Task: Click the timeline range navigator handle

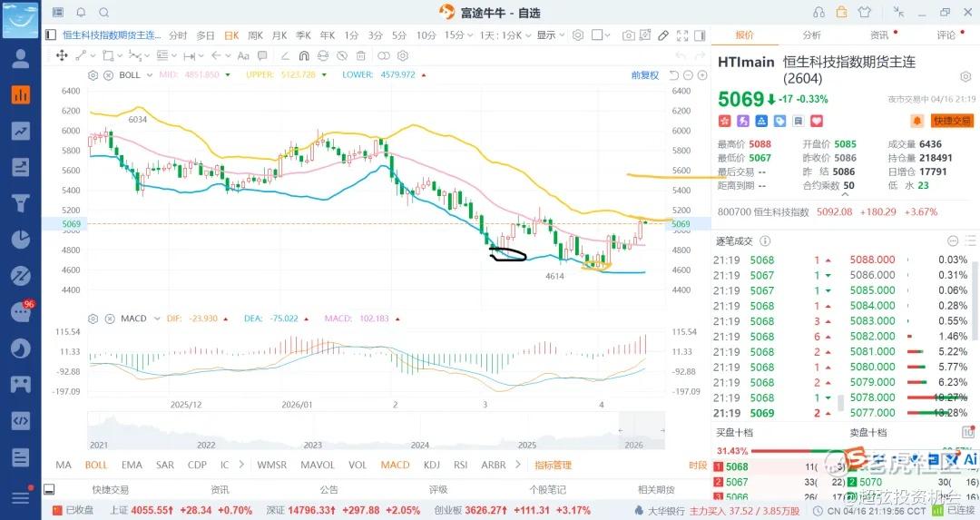Action: (x=620, y=430)
